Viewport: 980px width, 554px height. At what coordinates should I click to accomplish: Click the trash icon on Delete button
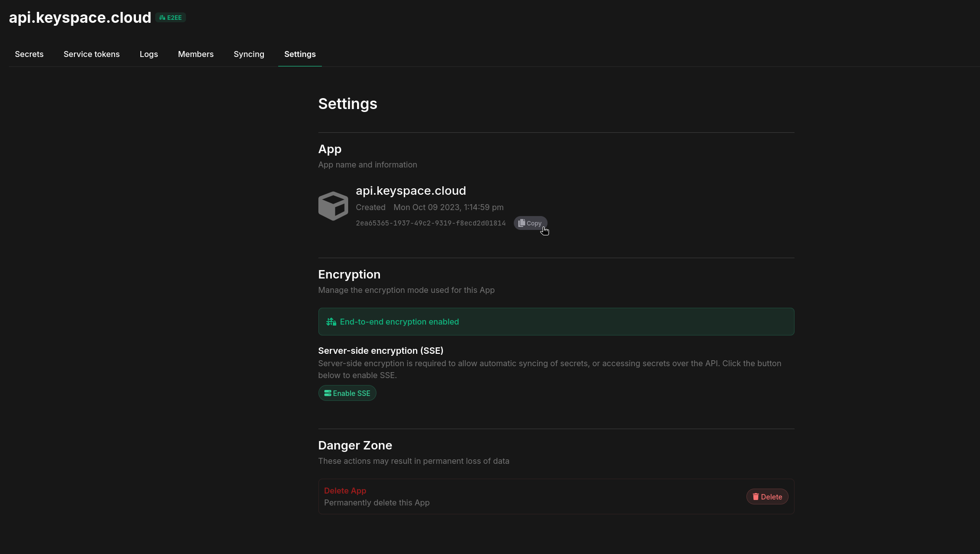pos(755,497)
